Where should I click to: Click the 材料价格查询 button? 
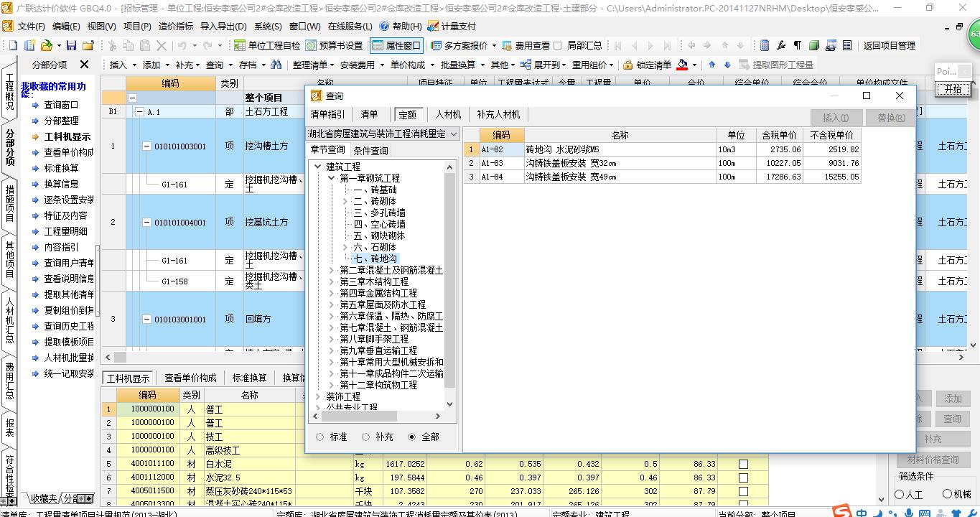pos(933,460)
